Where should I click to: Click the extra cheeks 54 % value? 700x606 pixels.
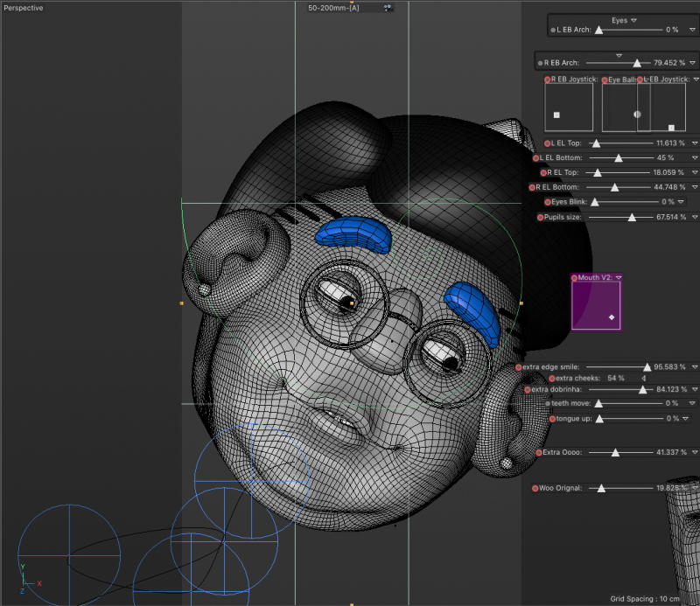tap(615, 378)
